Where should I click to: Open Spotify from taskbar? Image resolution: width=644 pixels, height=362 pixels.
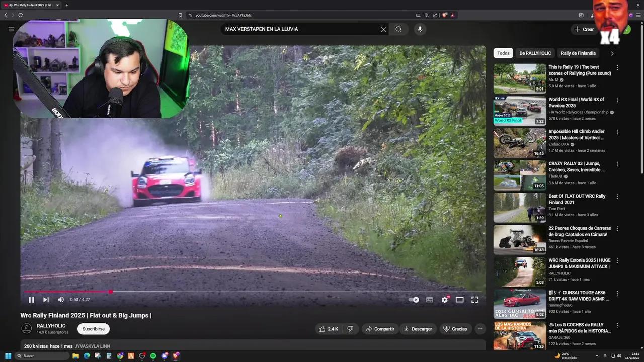click(x=153, y=356)
